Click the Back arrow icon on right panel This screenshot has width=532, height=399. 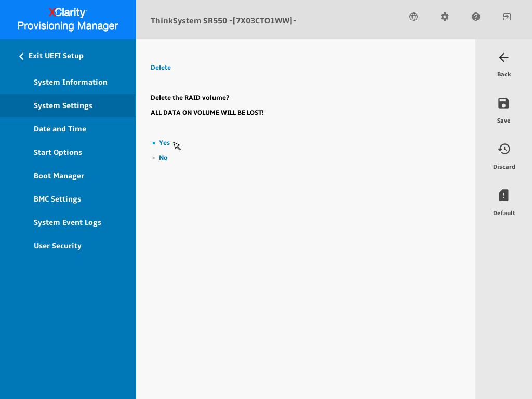(x=503, y=58)
